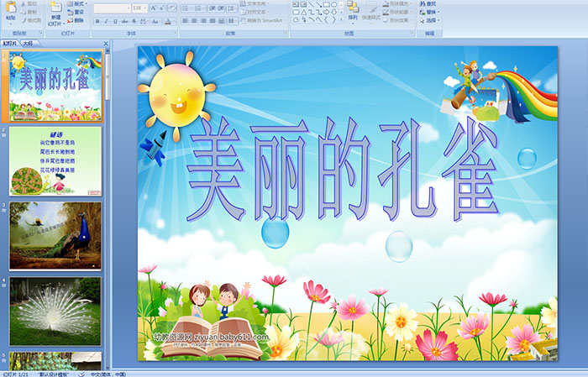Pick the Down Arrow block shape
Viewport: 588px width, 377px height.
coord(334,13)
